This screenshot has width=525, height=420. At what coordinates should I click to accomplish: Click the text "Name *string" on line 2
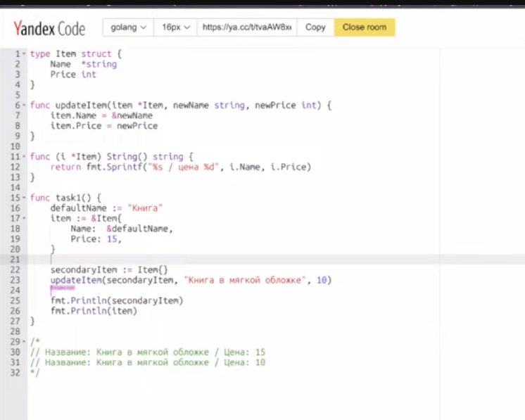pyautogui.click(x=83, y=64)
